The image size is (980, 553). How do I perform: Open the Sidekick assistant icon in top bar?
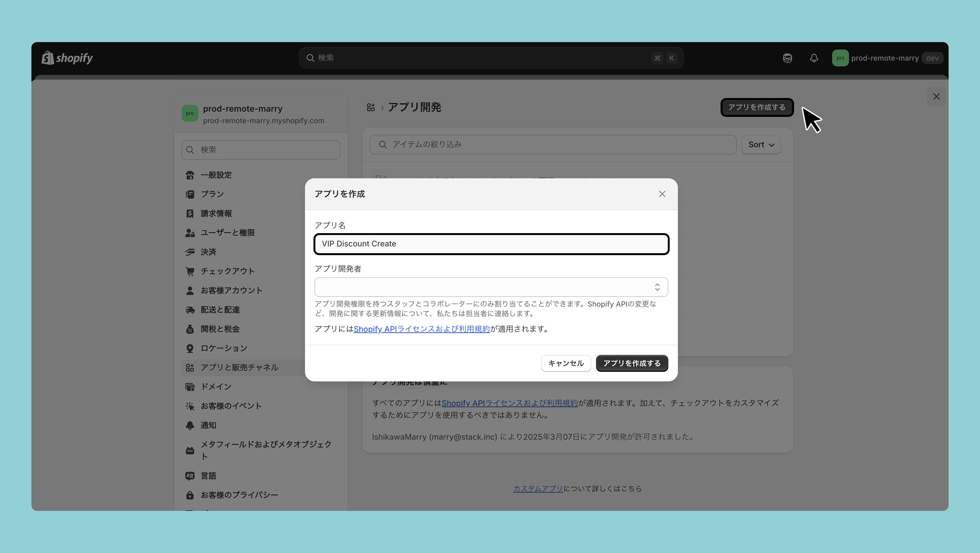[x=787, y=58]
